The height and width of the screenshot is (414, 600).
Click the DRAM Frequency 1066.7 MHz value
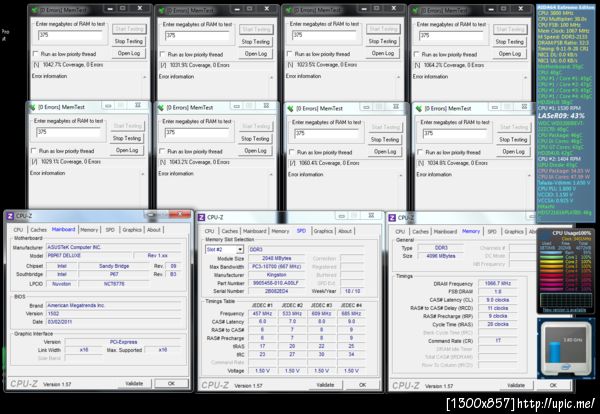coord(497,284)
